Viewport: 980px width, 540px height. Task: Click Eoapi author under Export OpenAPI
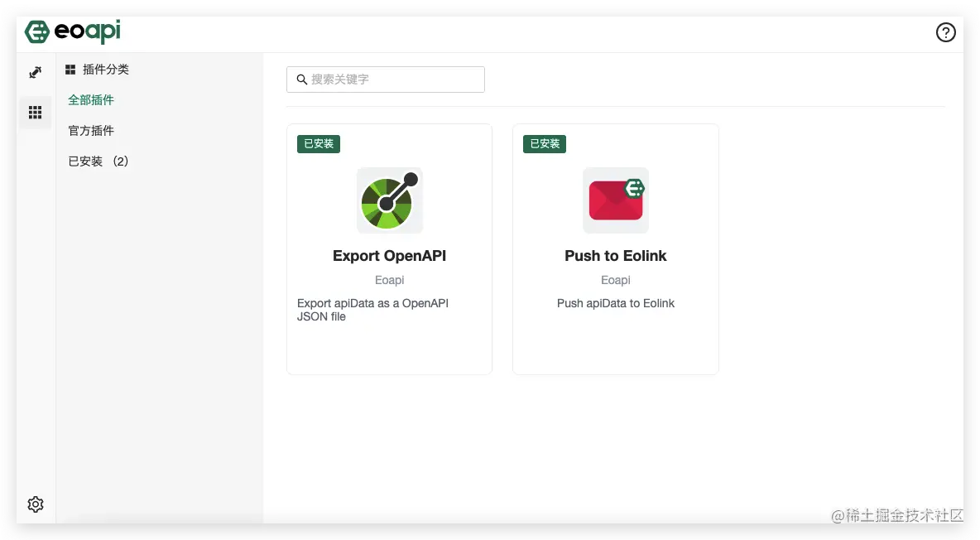point(389,280)
